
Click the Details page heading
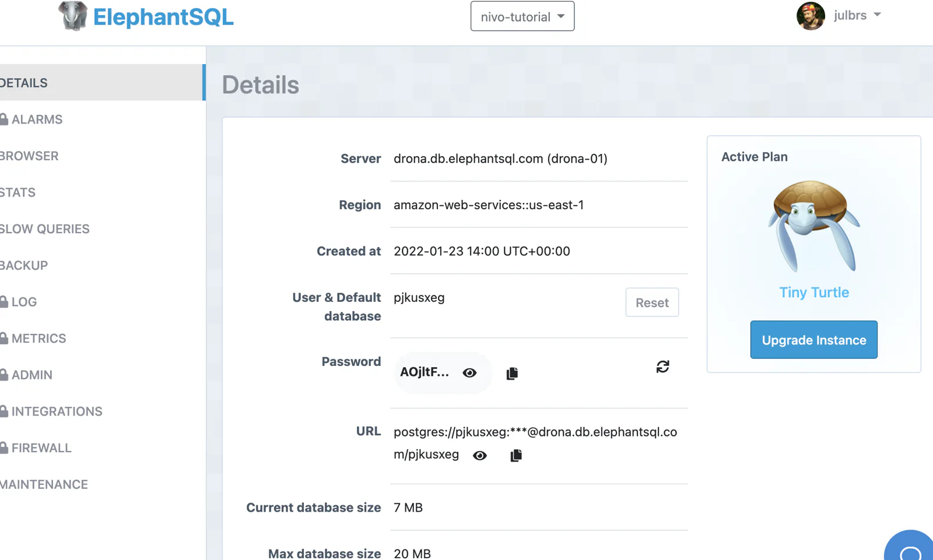click(x=261, y=85)
